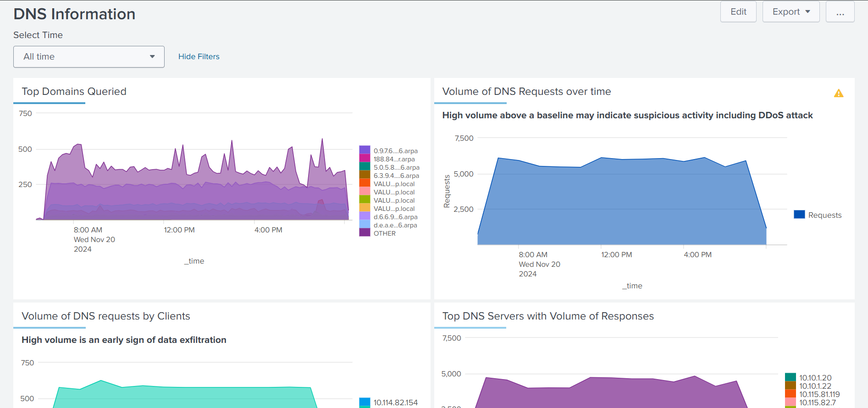Screen dimensions: 868x408
Task: Click the DDoS attack baseline description text
Action: click(627, 115)
